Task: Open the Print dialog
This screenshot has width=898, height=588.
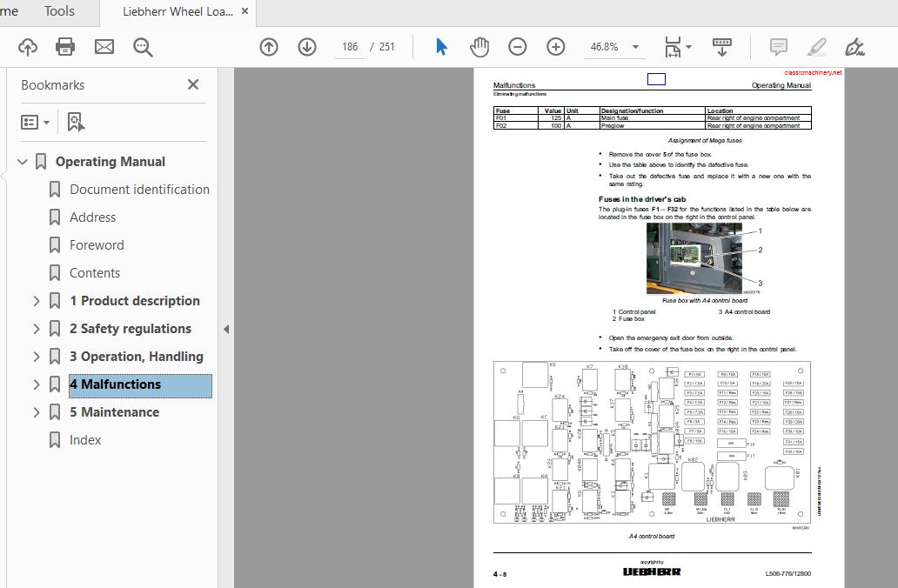Action: click(x=65, y=47)
